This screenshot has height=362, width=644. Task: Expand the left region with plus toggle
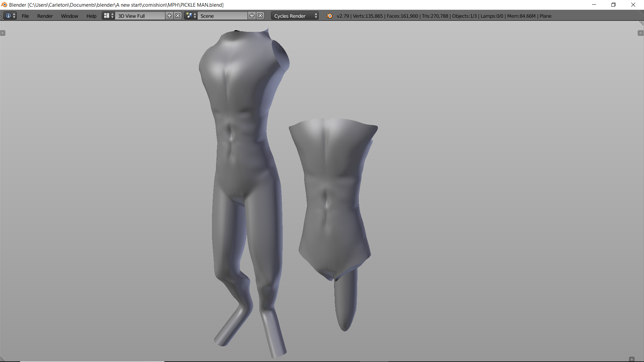3,33
